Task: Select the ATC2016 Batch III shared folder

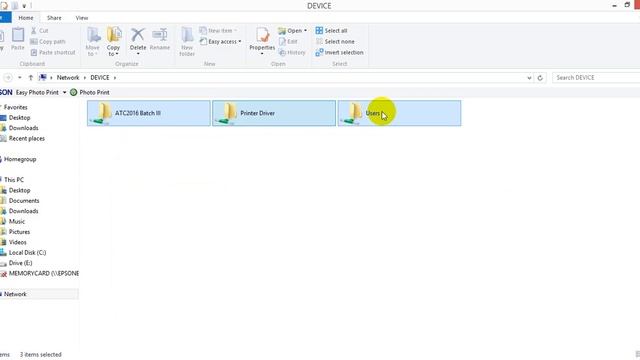Action: [x=149, y=113]
